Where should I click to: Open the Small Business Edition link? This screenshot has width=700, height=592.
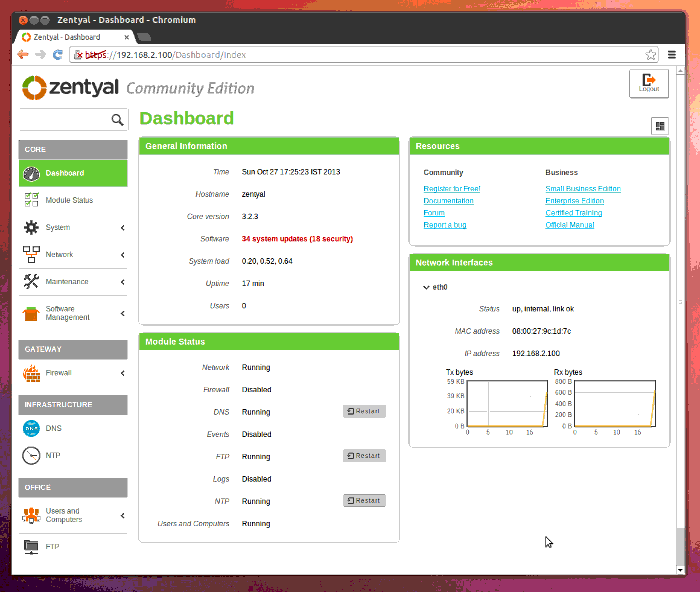[583, 189]
